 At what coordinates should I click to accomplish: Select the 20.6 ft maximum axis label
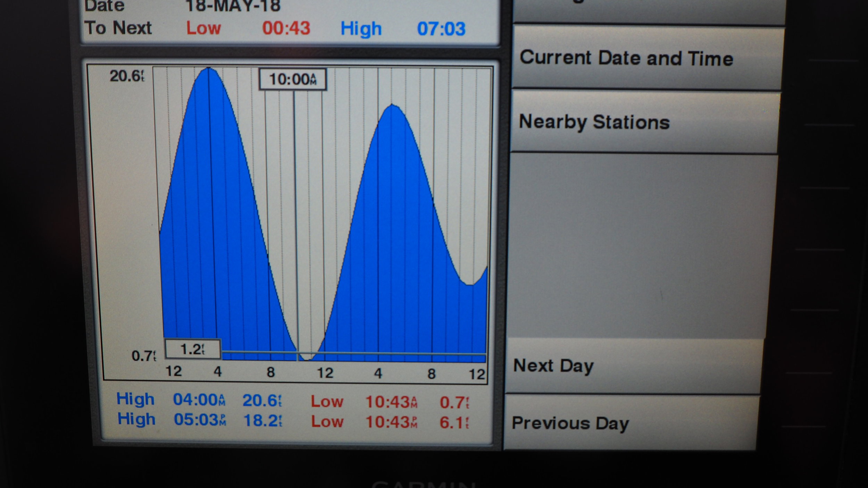[127, 76]
